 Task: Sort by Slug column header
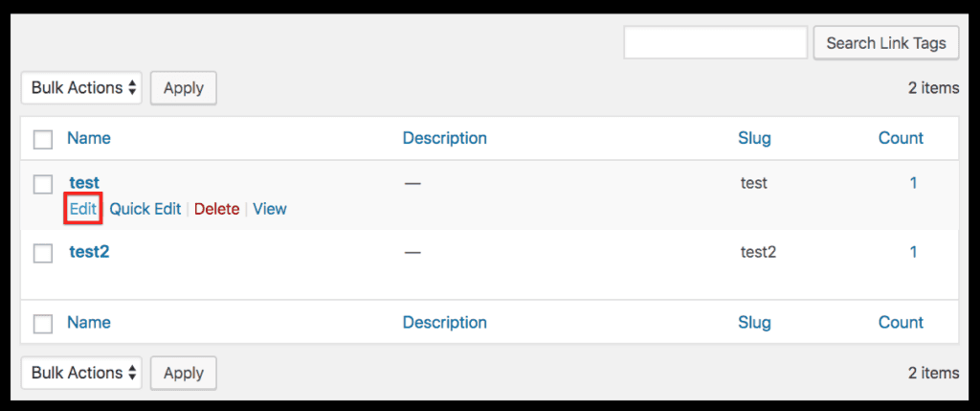pos(754,138)
